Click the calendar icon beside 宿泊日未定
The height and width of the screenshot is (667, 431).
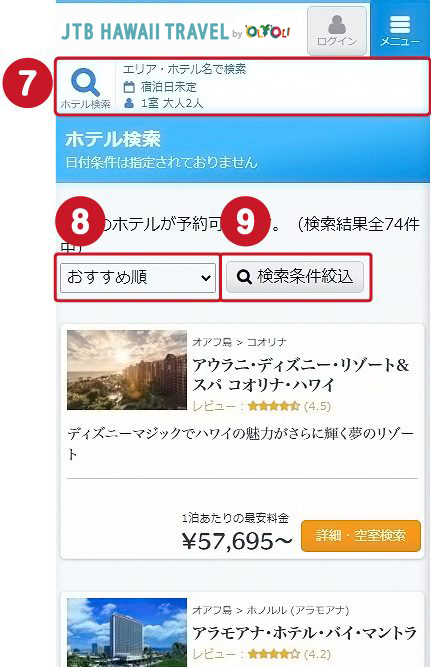(129, 87)
